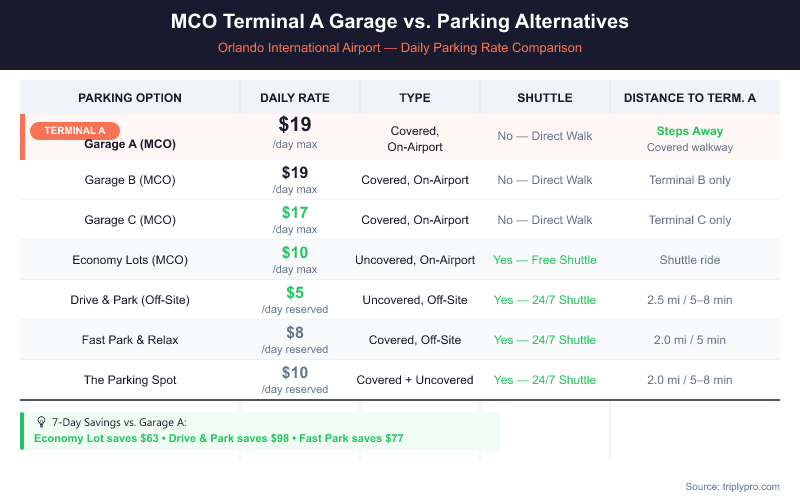This screenshot has width=800, height=500.
Task: Select the PARKING OPTION column header
Action: (130, 97)
